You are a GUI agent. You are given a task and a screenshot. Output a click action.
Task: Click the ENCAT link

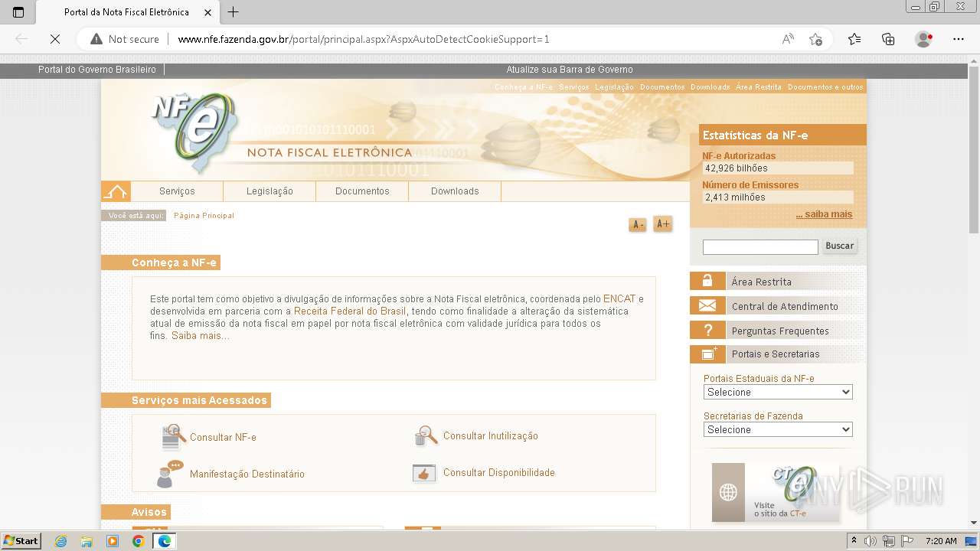point(619,299)
